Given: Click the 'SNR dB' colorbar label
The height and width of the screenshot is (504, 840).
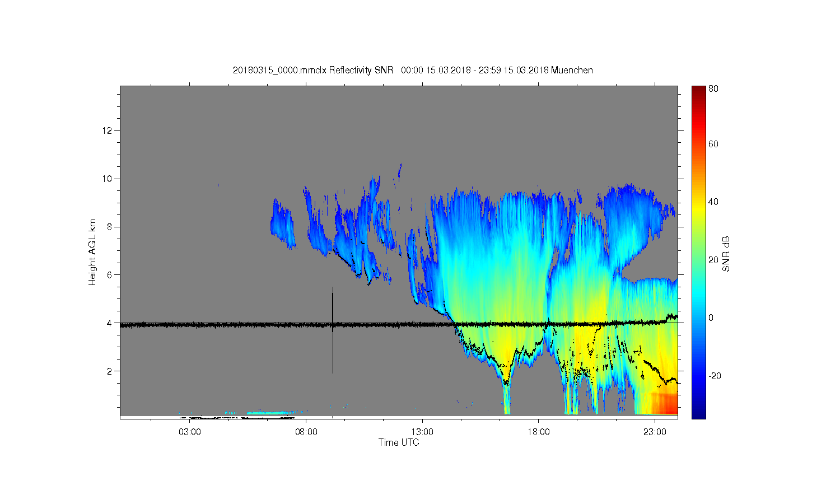Looking at the screenshot, I should point(726,254).
